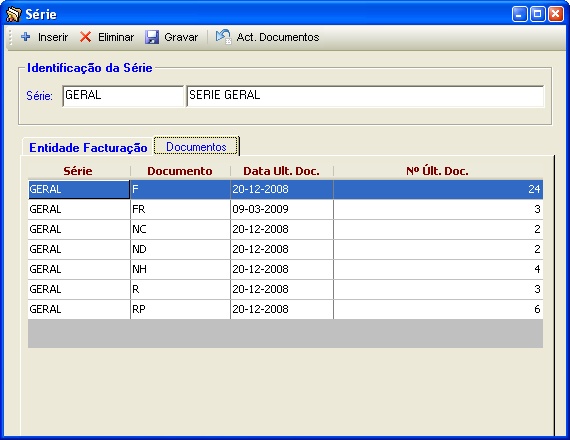The width and height of the screenshot is (570, 440).
Task: Click the toolbar grip handle at left
Action: [x=11, y=37]
